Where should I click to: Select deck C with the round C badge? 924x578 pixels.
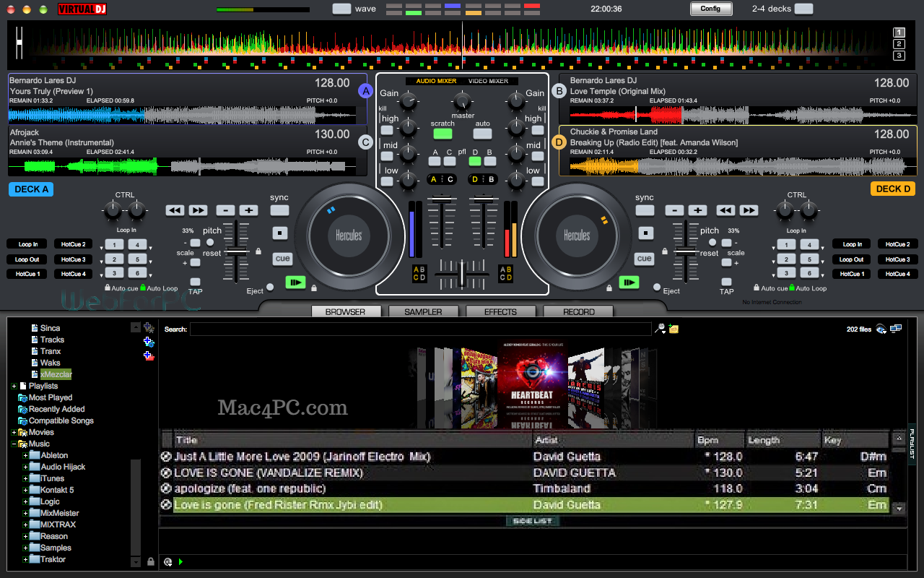click(x=366, y=142)
